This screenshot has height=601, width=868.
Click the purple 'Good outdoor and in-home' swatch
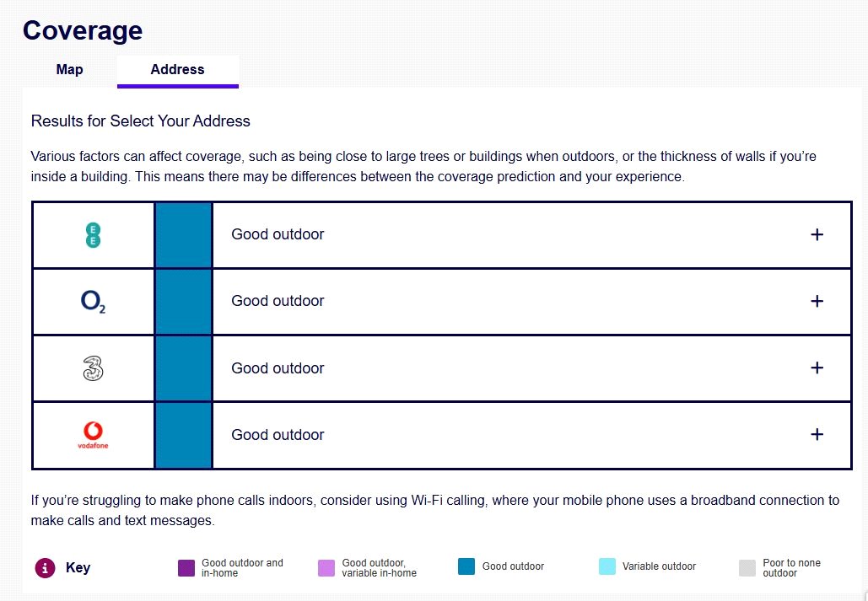click(x=186, y=567)
